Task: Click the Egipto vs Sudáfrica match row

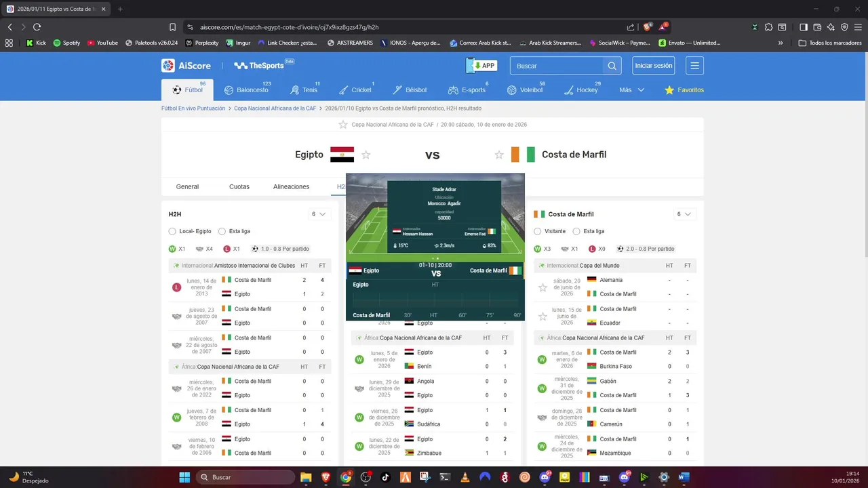Action: click(433, 417)
